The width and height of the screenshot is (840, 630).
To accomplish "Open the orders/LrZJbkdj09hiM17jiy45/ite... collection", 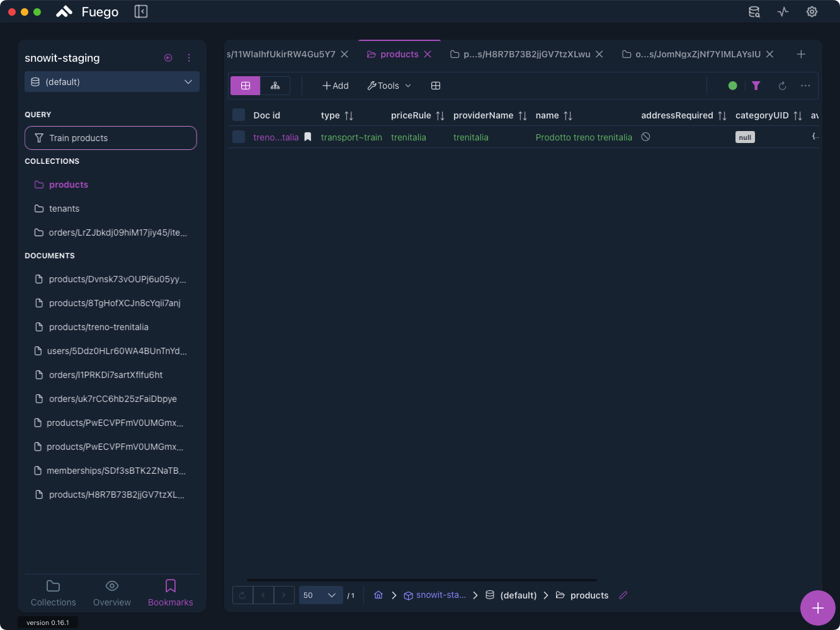I will (x=111, y=232).
